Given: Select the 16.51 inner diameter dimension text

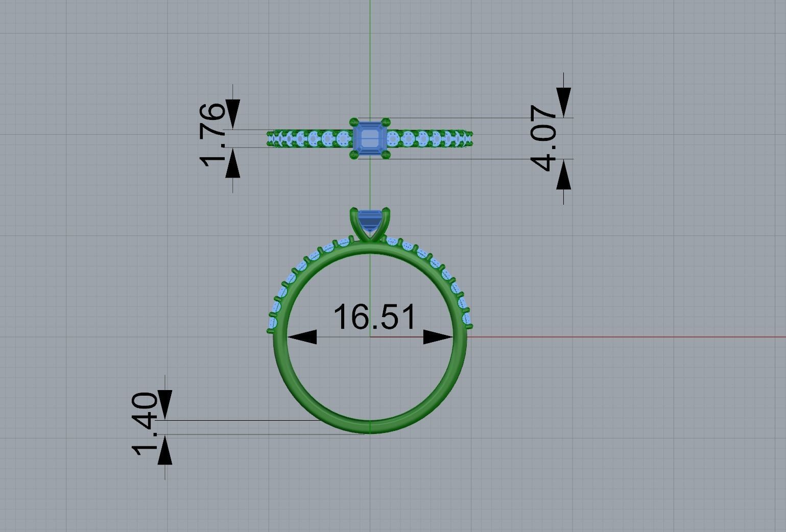Looking at the screenshot, I should [x=374, y=317].
